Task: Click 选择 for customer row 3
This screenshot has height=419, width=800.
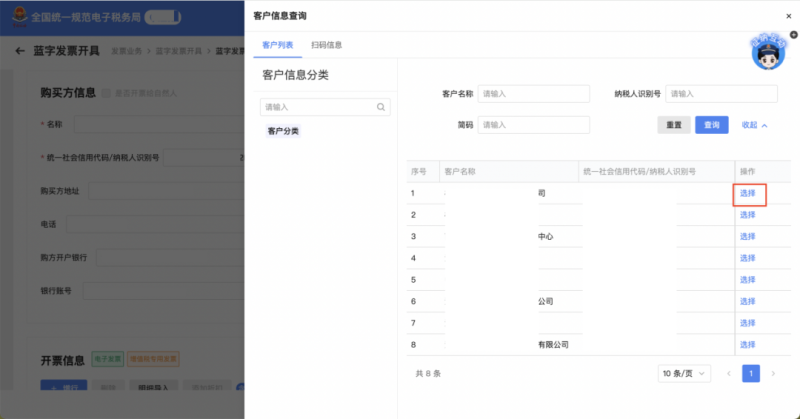Action: (747, 236)
